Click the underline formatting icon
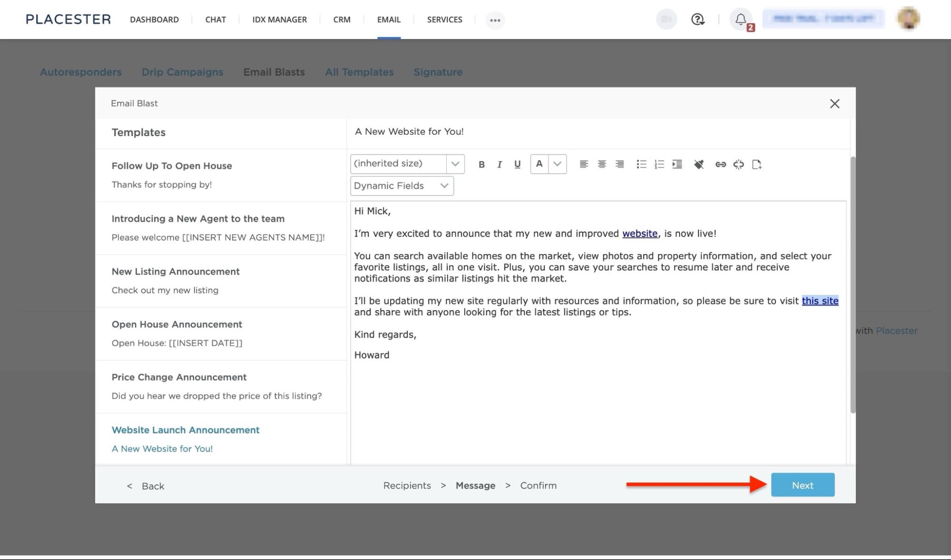The image size is (951, 560). (517, 164)
